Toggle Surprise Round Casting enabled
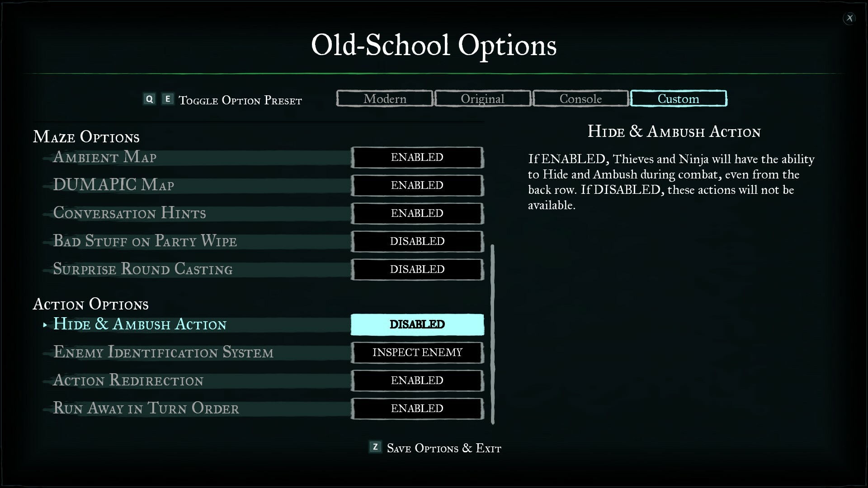The height and width of the screenshot is (488, 868). click(417, 269)
